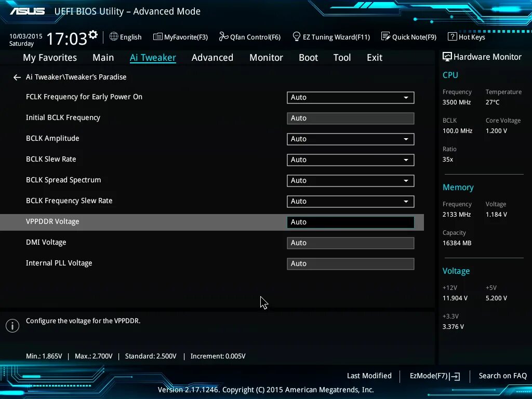Click +3.3V reading 3.376 V
This screenshot has height=399, width=532.
click(x=453, y=327)
